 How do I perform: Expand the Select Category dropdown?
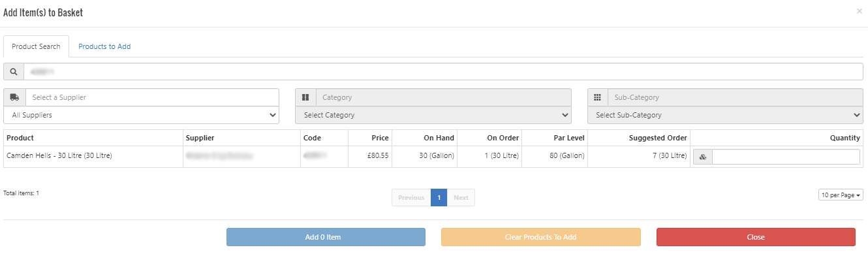pyautogui.click(x=433, y=115)
